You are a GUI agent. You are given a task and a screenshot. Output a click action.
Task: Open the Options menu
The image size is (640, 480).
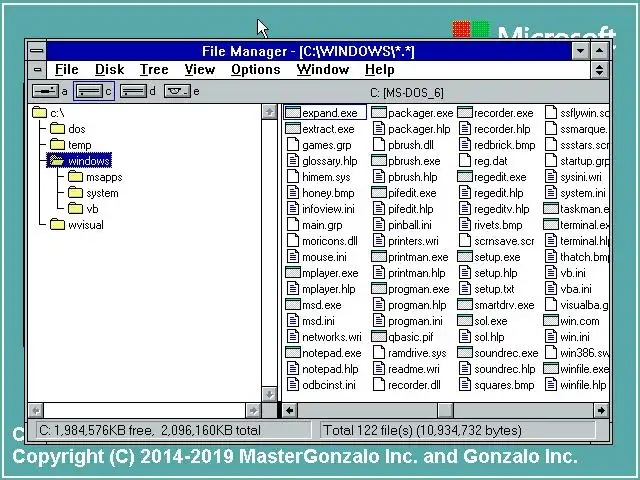click(x=256, y=70)
